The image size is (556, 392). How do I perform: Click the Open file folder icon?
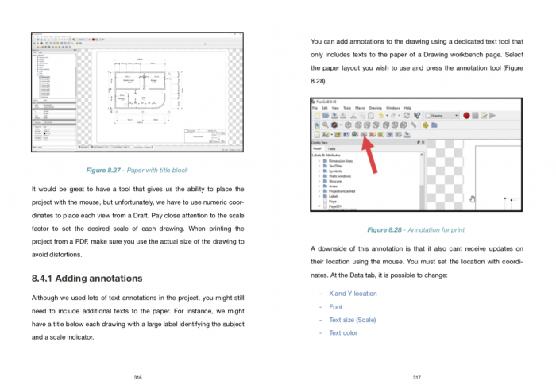pyautogui.click(x=326, y=115)
